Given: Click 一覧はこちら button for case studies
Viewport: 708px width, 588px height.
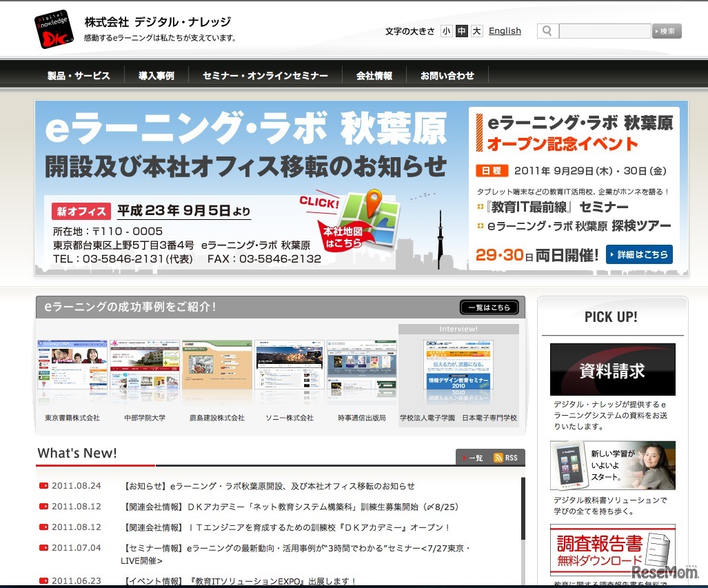Looking at the screenshot, I should click(489, 307).
